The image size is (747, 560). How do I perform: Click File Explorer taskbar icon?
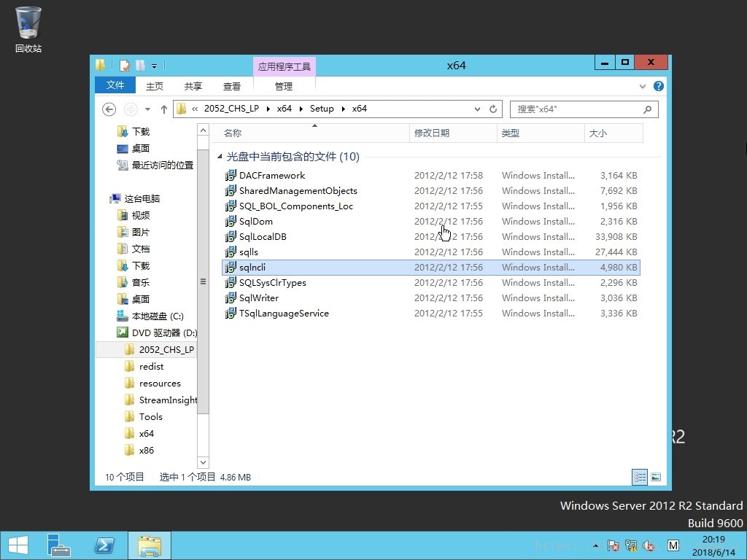pyautogui.click(x=149, y=545)
